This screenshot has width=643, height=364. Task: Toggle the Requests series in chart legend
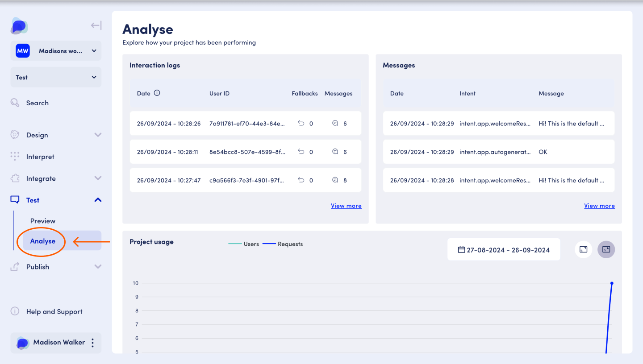[x=283, y=244]
